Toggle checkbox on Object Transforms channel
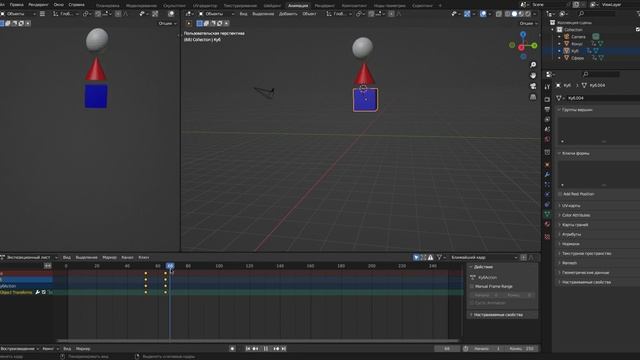Image resolution: width=640 pixels, height=360 pixels. (x=44, y=292)
